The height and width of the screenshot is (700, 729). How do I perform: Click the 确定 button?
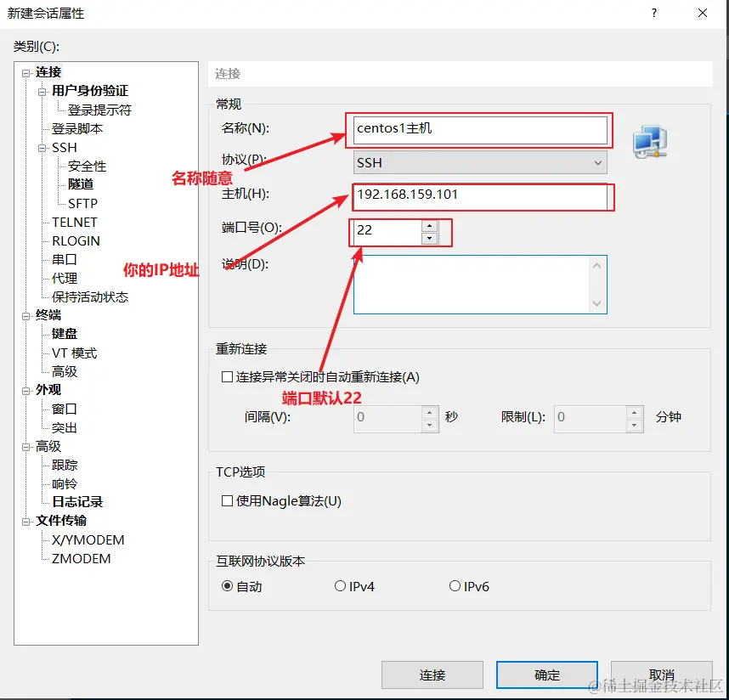coord(547,675)
